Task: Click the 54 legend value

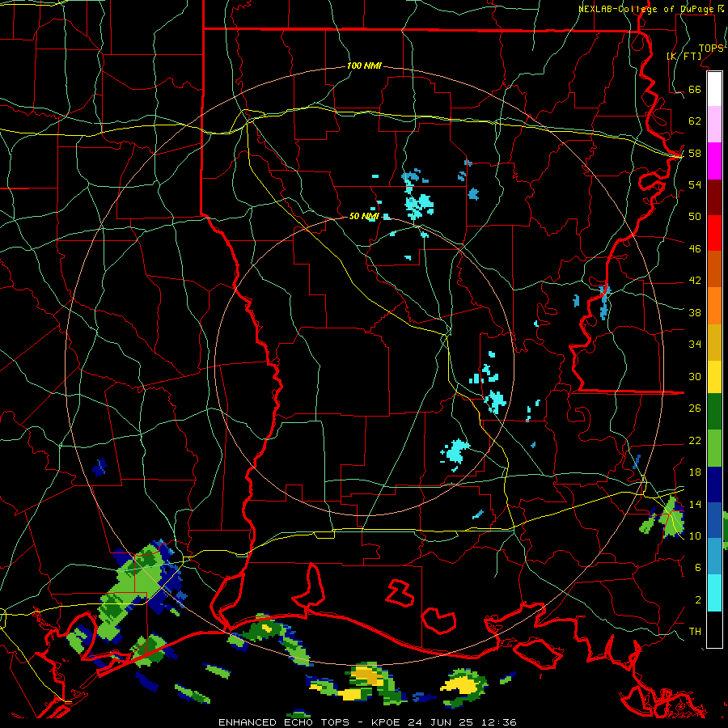Action: click(x=695, y=184)
